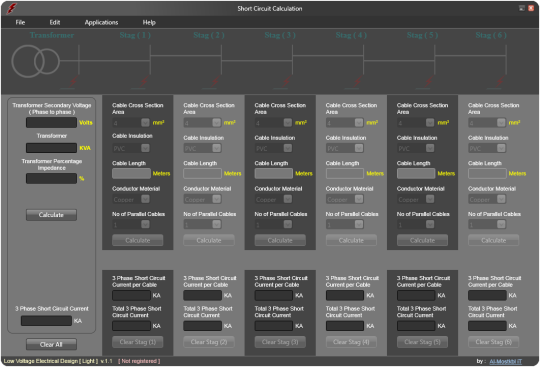Click Stag 5 Short Circuit Current per Cable output

click(416, 295)
